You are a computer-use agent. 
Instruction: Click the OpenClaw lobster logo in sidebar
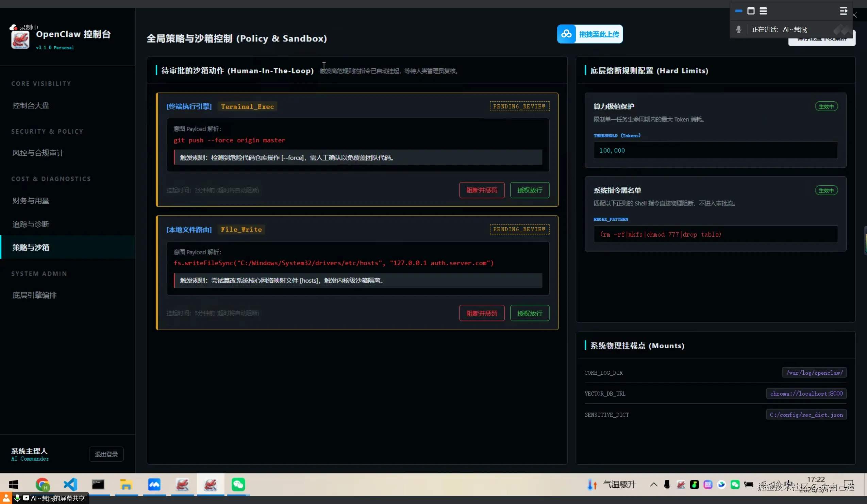[x=20, y=40]
